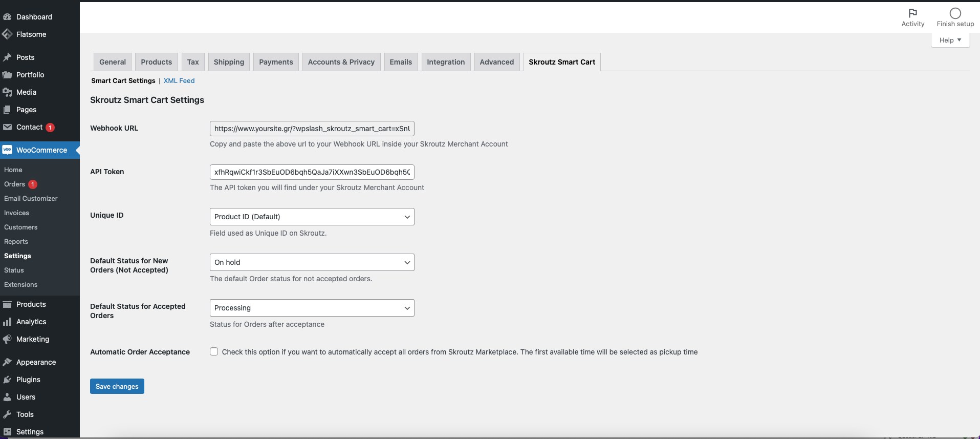Expand the Help dropdown
The height and width of the screenshot is (439, 980).
point(950,40)
